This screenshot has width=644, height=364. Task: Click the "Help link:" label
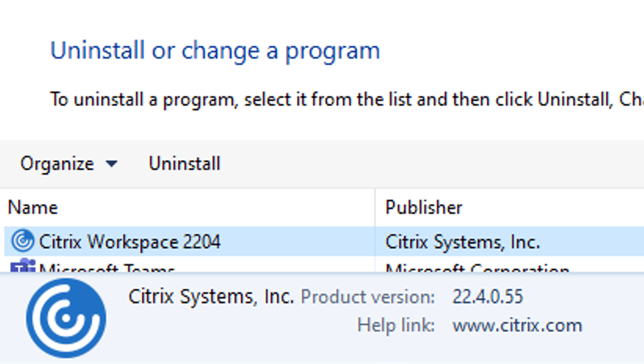click(396, 326)
